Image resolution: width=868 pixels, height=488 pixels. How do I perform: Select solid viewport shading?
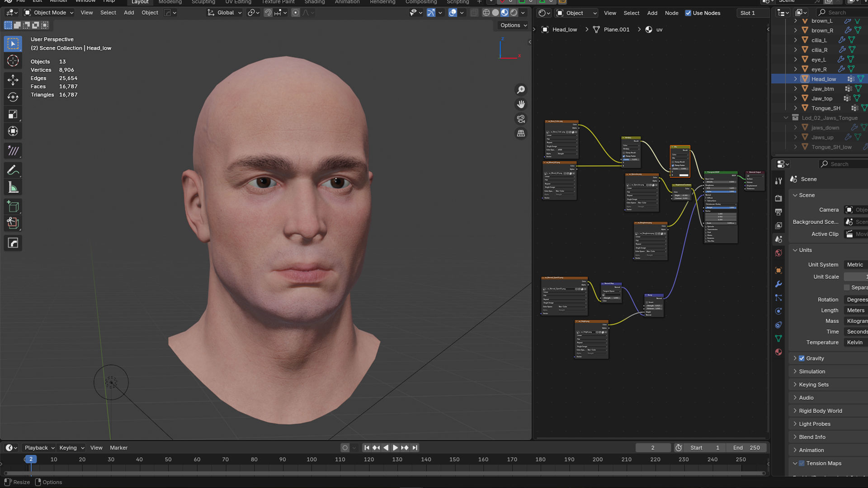pos(495,13)
